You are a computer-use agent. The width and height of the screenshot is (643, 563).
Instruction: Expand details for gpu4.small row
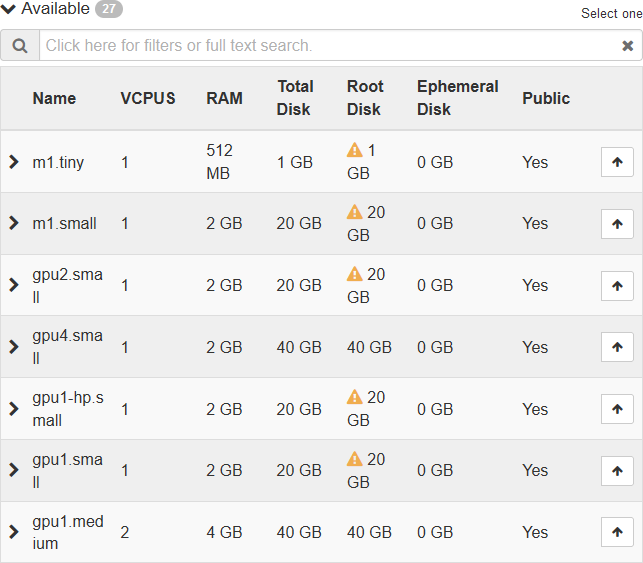14,347
